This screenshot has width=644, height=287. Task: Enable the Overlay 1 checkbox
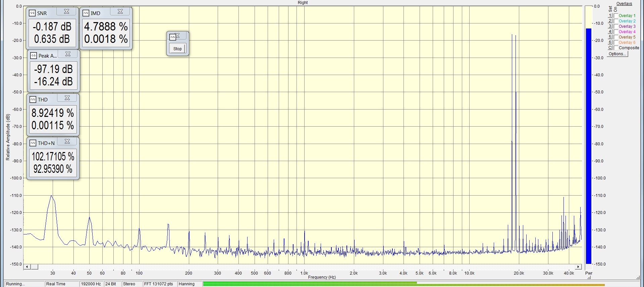point(616,16)
